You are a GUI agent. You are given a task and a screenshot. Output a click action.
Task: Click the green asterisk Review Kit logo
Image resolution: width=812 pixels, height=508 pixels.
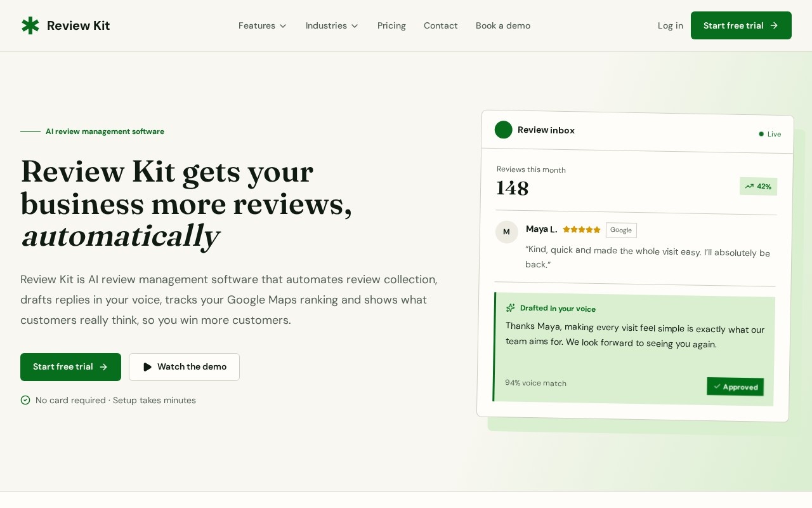click(30, 25)
